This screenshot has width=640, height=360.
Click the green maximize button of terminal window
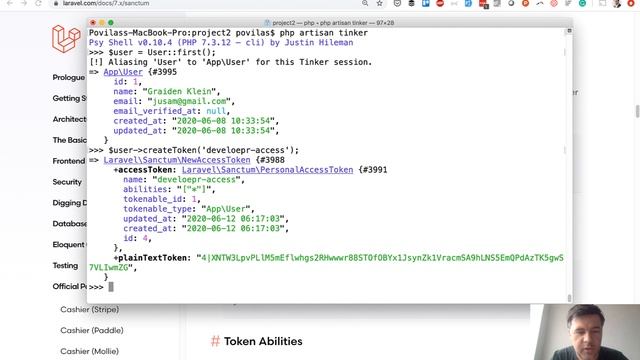pyautogui.click(x=111, y=23)
